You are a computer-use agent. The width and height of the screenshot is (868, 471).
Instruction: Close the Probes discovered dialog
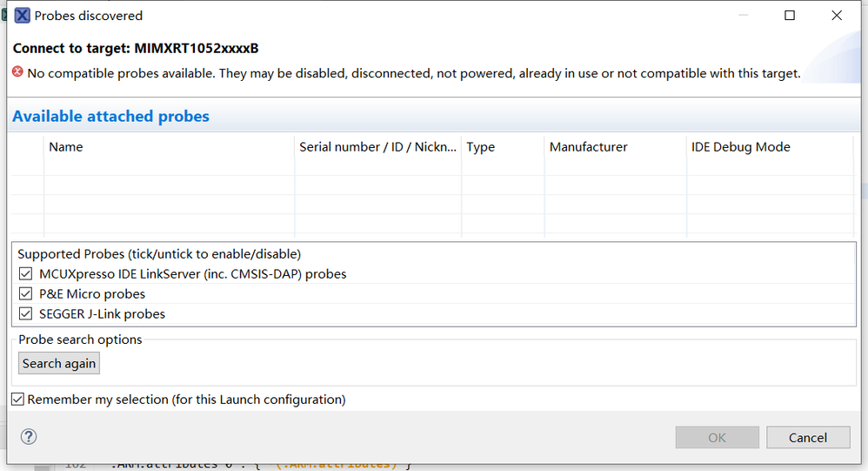[837, 16]
